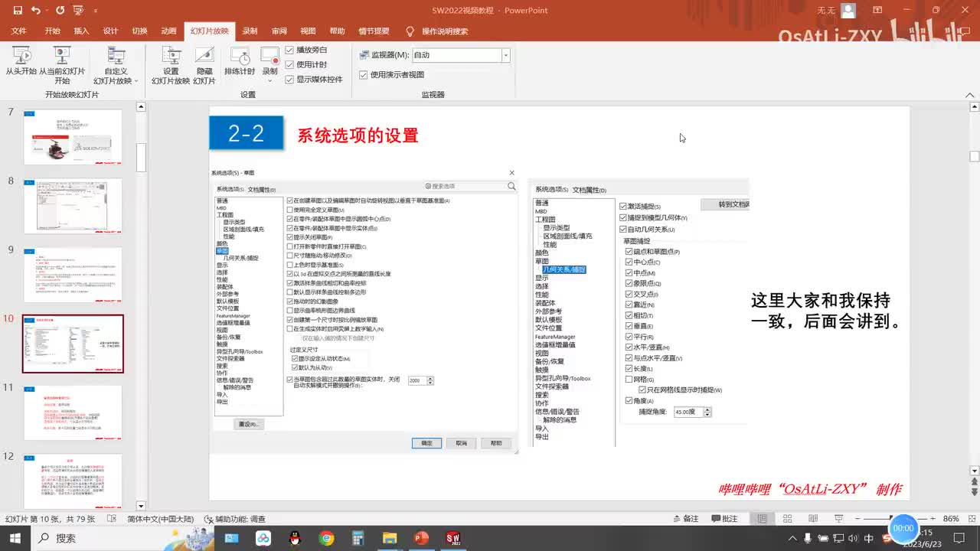Open Customize Quick Access Toolbar dropdown
The image size is (980, 551).
click(95, 11)
